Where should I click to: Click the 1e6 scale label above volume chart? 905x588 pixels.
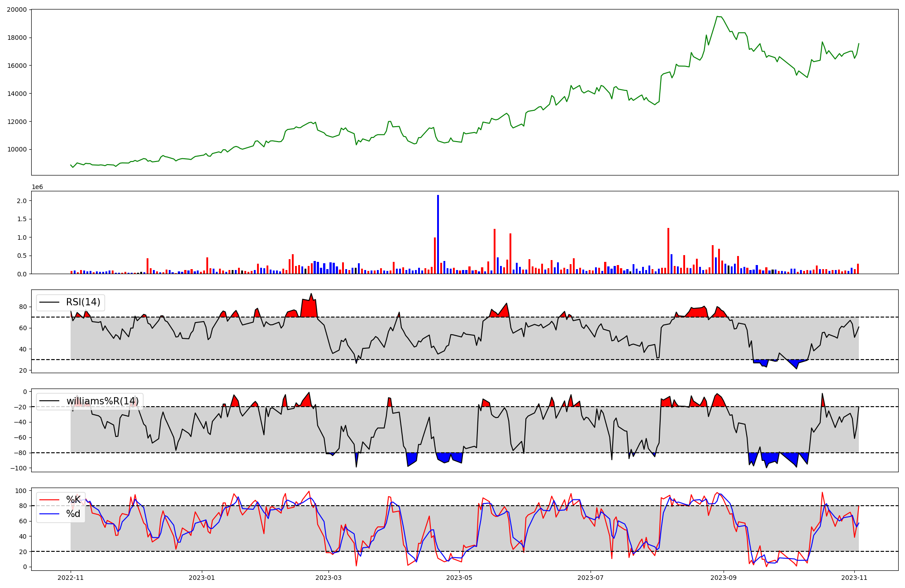coord(37,187)
